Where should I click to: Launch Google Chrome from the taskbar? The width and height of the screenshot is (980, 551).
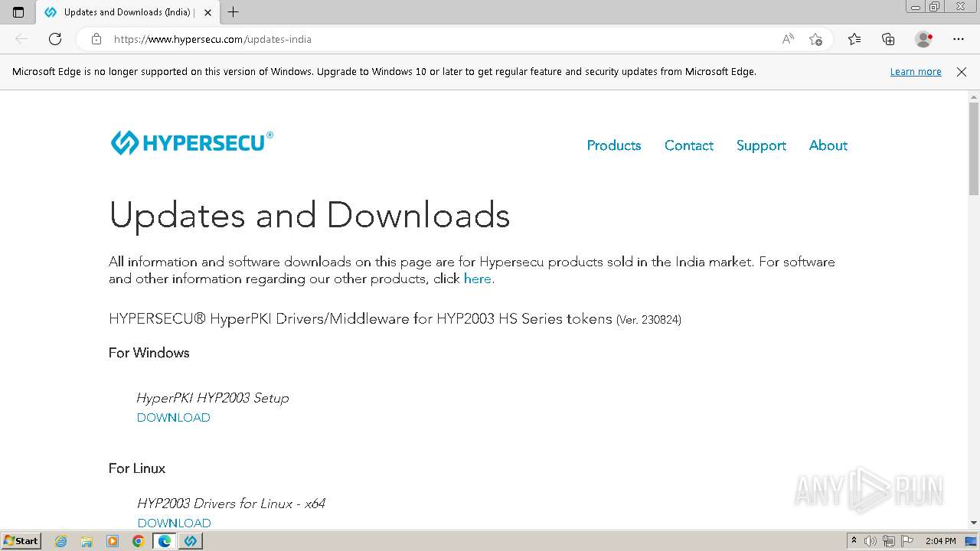point(139,541)
